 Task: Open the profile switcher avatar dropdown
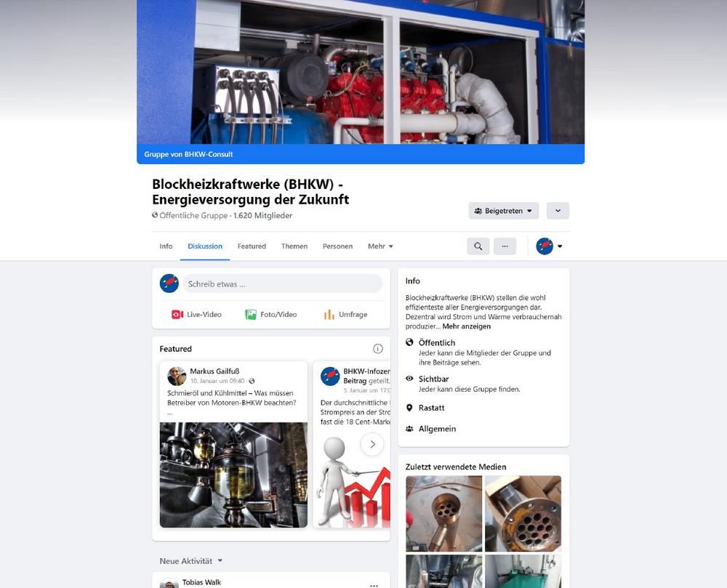click(549, 246)
